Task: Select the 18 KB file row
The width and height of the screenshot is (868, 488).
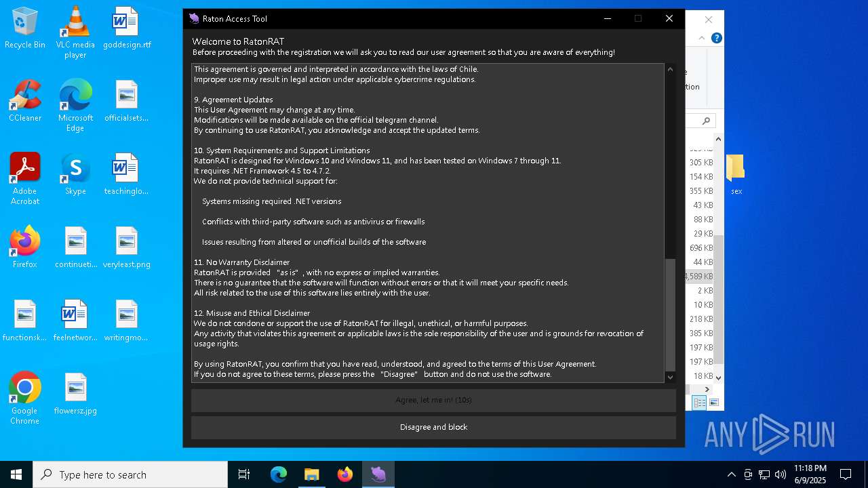Action: (700, 376)
